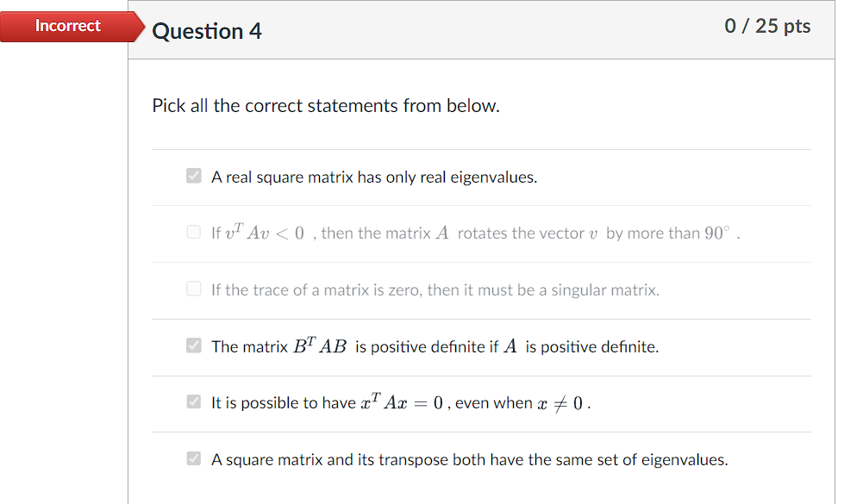Screen dimensions: 863x504
Task: Uncheck the real eigenvalues statement checkbox
Action: (193, 176)
